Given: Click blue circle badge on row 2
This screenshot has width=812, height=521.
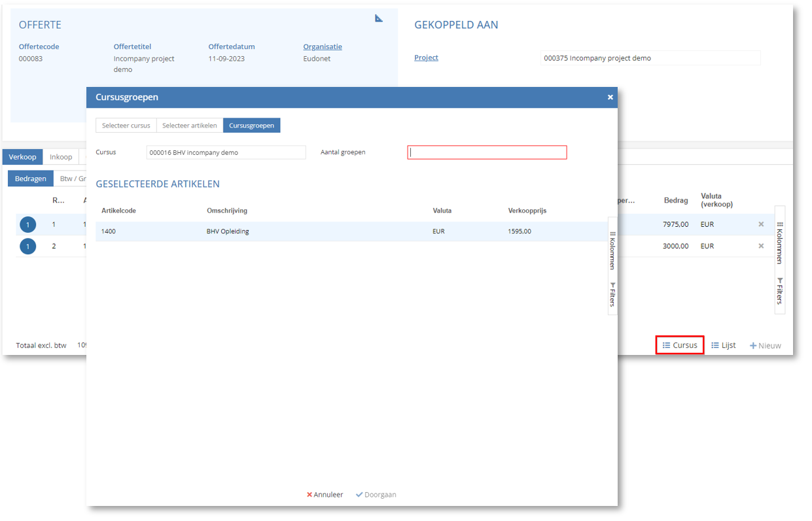Looking at the screenshot, I should 27,246.
